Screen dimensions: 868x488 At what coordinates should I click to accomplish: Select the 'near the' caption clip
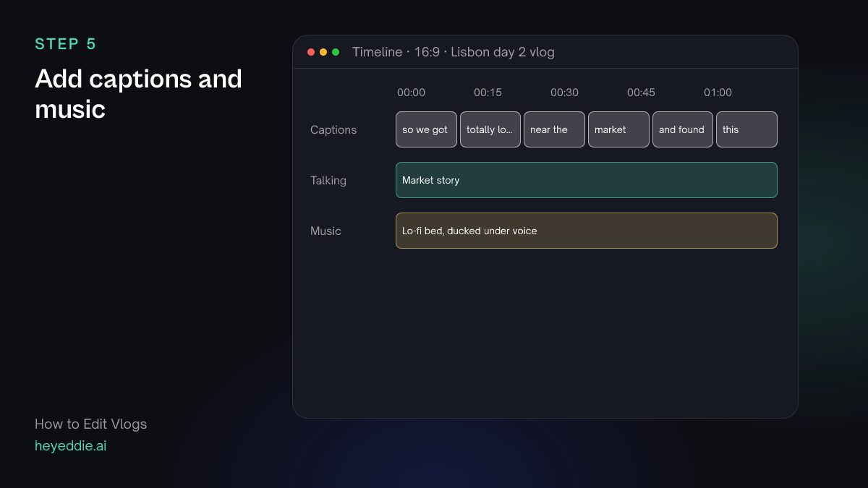tap(554, 129)
